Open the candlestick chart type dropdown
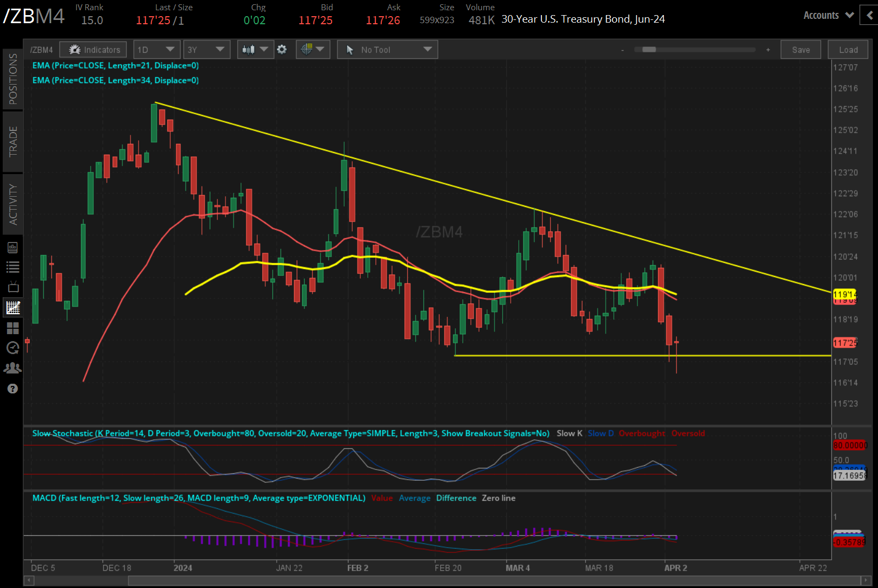The image size is (878, 588). point(255,50)
